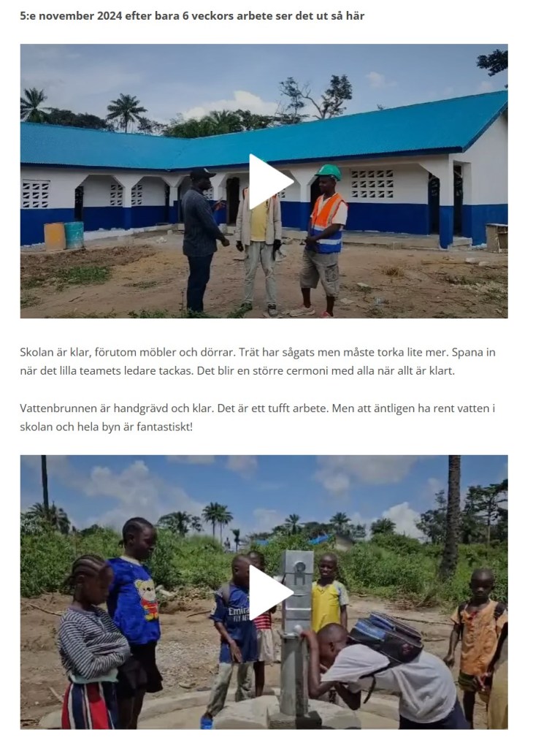Viewport: 560px width, 748px height.
Task: Click the boy in the yellow shirt
Action: pos(329,593)
